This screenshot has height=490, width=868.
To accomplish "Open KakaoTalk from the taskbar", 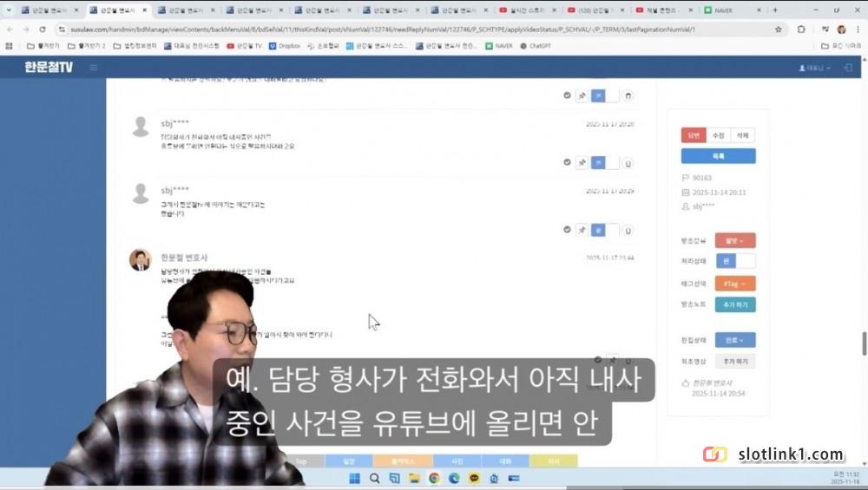I will (x=474, y=479).
